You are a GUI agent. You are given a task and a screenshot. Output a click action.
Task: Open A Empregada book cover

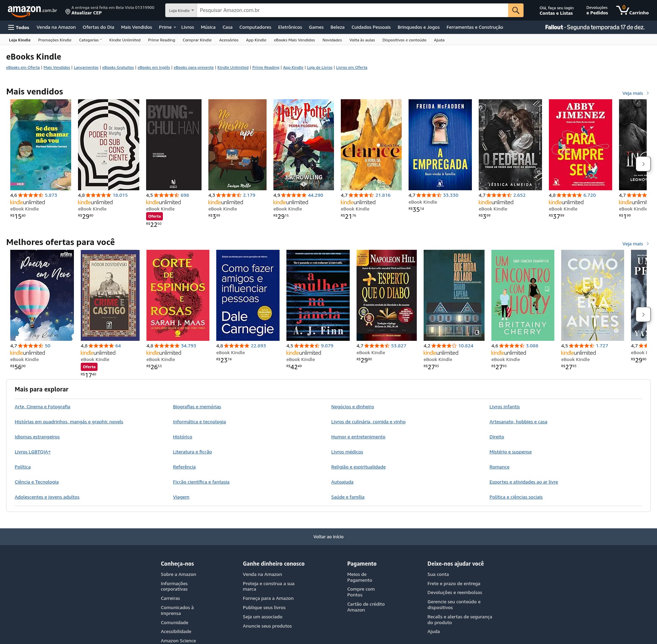[x=440, y=145]
